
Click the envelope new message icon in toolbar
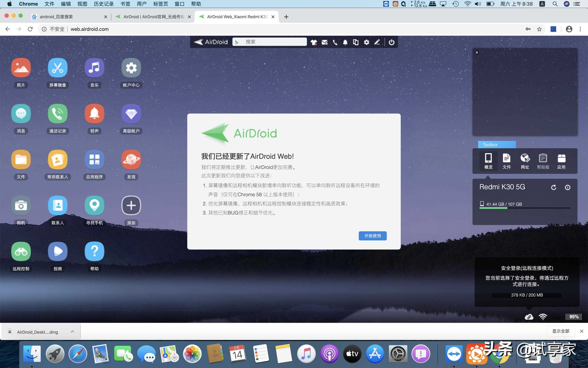pyautogui.click(x=325, y=42)
